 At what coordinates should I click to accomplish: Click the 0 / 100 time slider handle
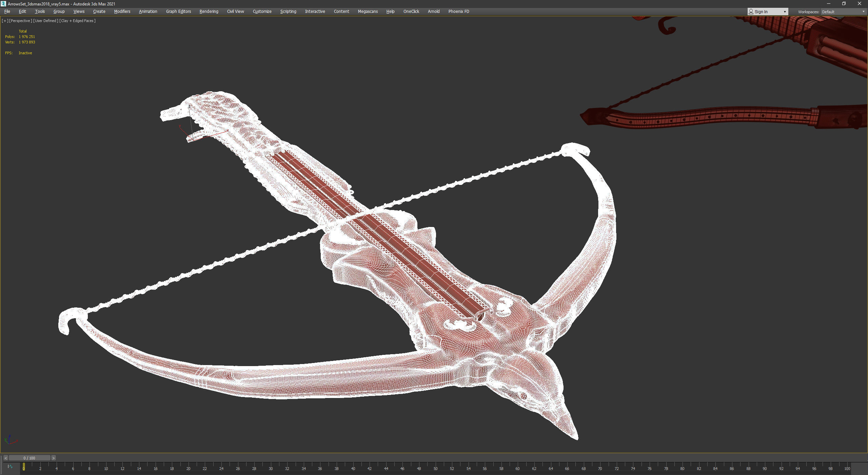29,458
